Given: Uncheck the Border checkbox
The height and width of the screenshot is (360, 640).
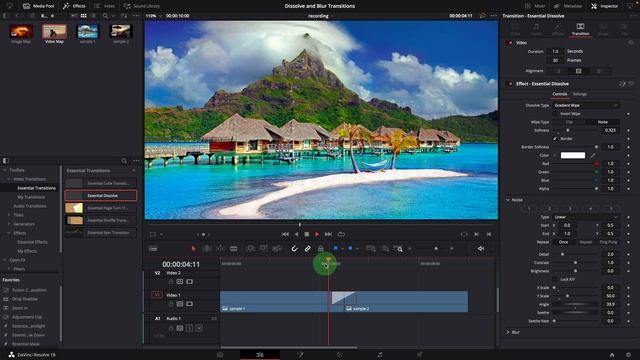Looking at the screenshot, I should point(555,139).
